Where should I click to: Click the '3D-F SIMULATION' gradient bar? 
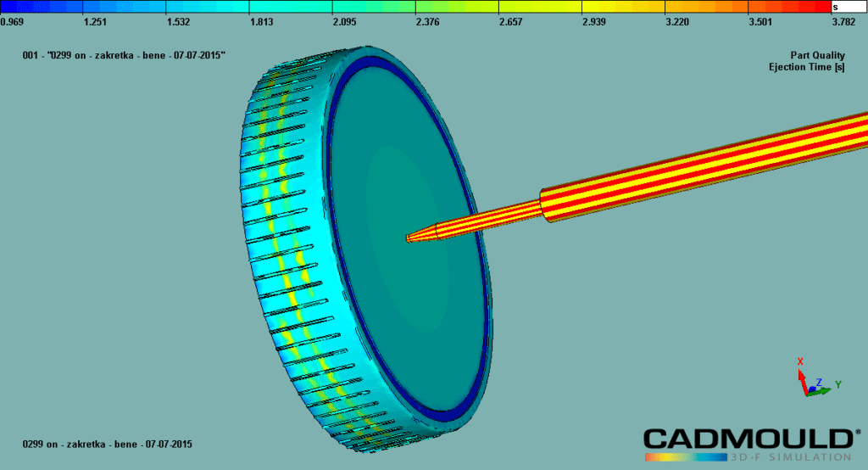point(747,456)
